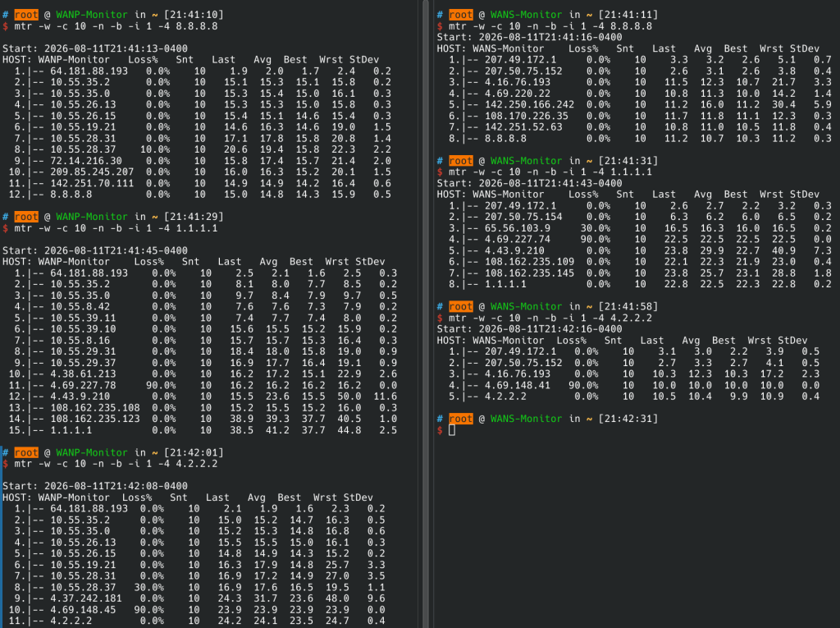840x628 pixels.
Task: Click hop IP 4.38.61.213 in left pane
Action: pyautogui.click(x=83, y=374)
